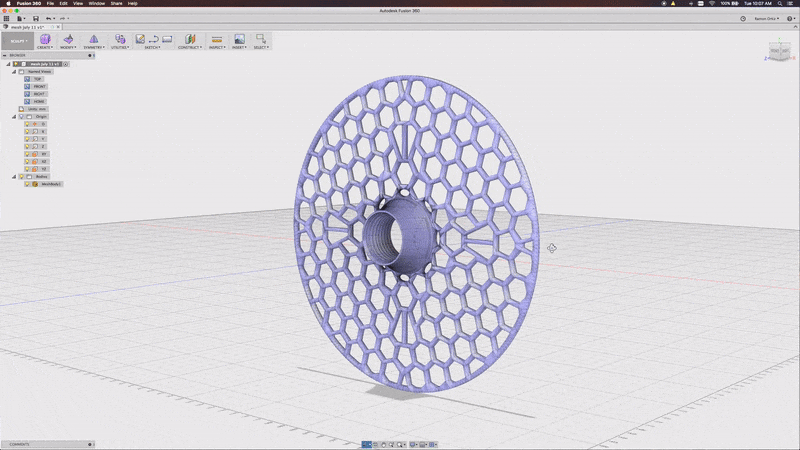800x450 pixels.
Task: Click the ViewCube in the corner
Action: [780, 51]
